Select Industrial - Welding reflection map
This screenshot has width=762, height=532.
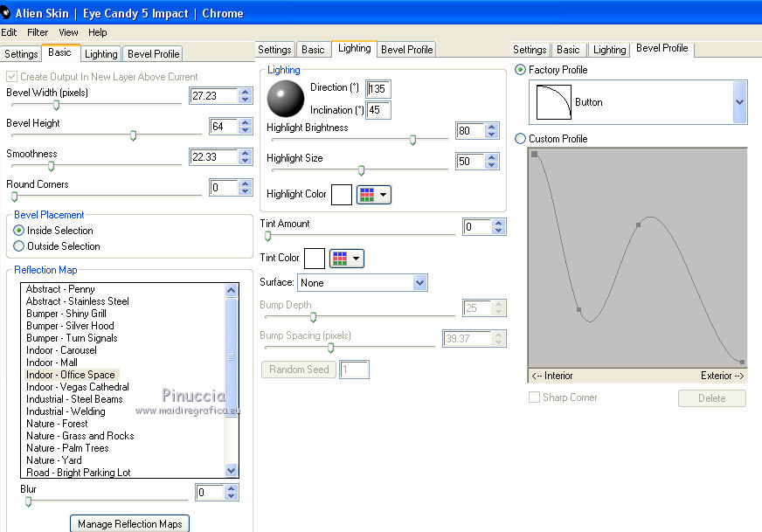(x=66, y=411)
